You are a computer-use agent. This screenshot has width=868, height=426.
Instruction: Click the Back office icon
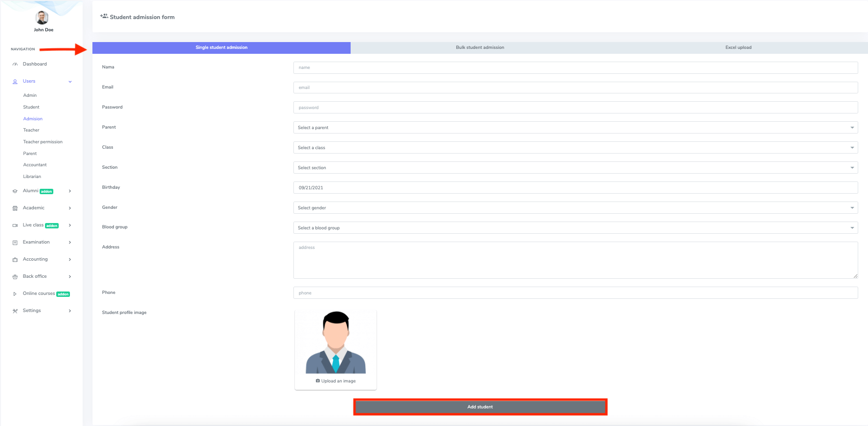tap(15, 277)
